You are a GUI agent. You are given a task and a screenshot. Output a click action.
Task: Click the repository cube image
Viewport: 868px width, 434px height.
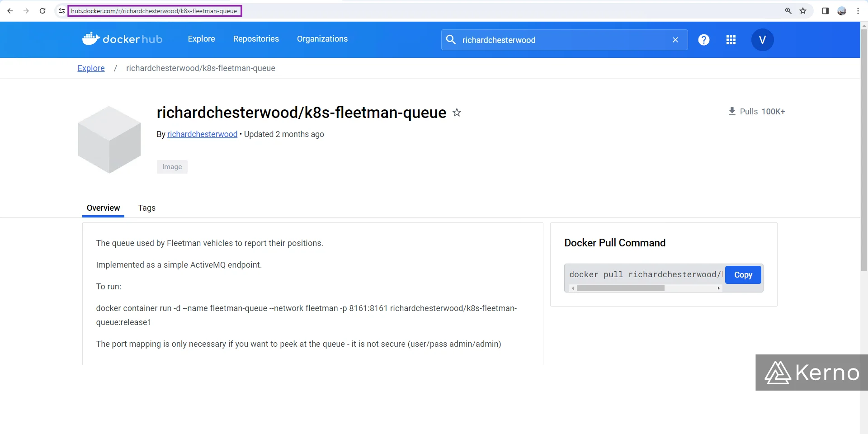tap(109, 140)
